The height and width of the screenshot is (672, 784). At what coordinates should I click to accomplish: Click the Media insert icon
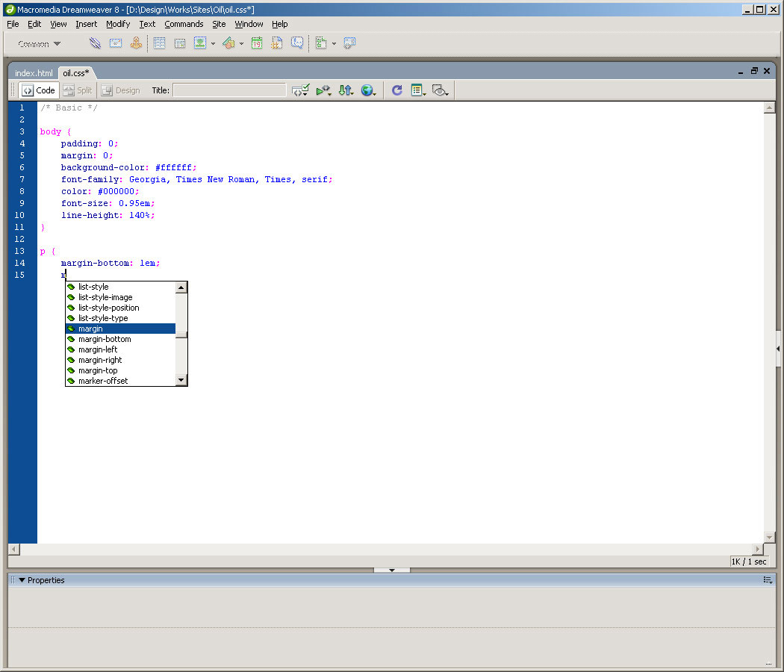pyautogui.click(x=228, y=43)
